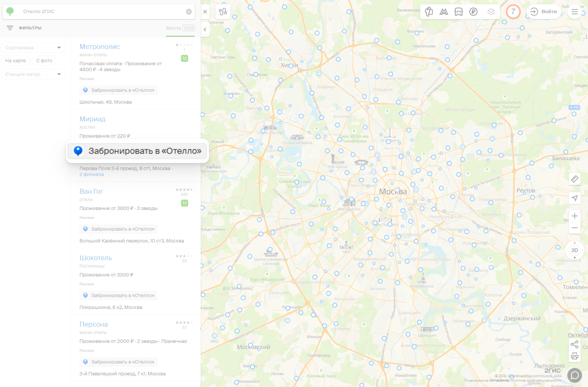
Task: Click Ван Гог green booking cart icon
Action: click(x=184, y=203)
